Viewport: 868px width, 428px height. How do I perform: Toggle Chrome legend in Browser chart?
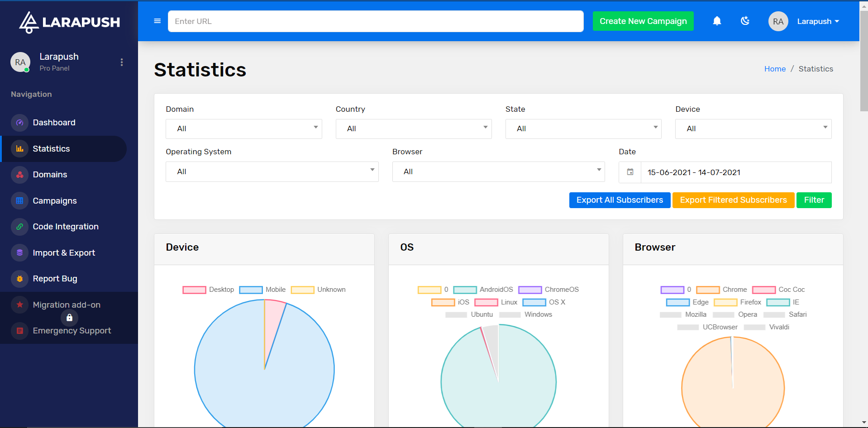(721, 290)
